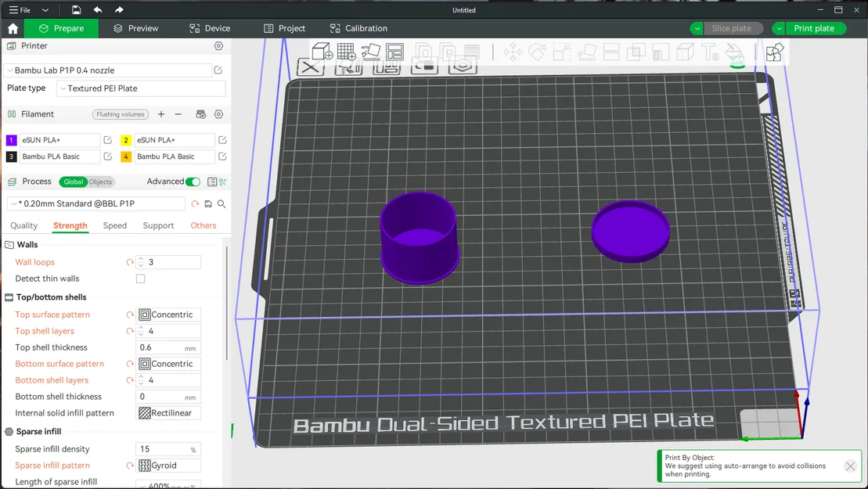Open the File menu

20,10
